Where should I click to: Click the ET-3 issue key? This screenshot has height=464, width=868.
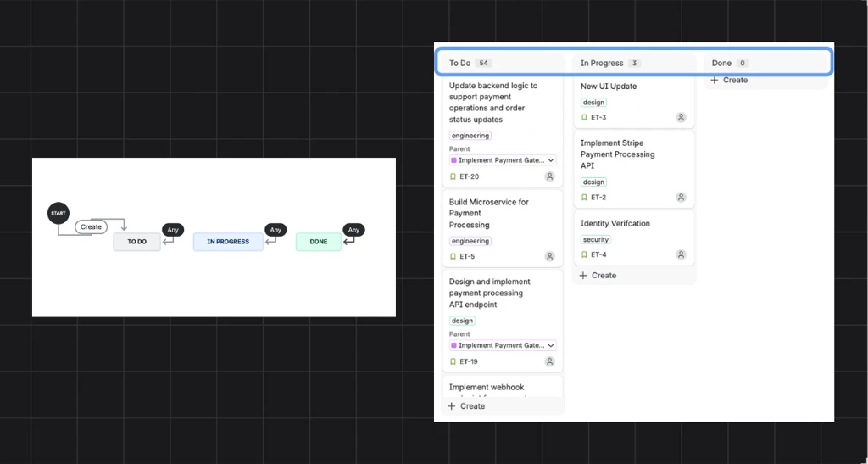pos(598,117)
